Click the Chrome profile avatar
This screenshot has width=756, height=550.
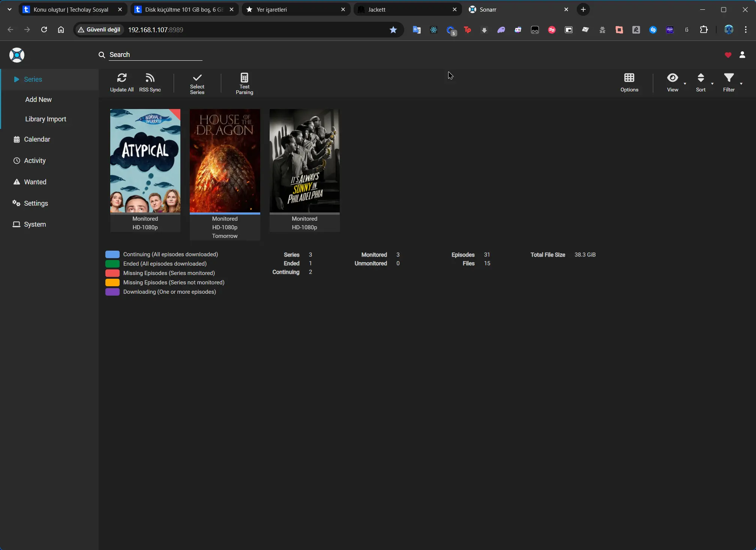729,30
